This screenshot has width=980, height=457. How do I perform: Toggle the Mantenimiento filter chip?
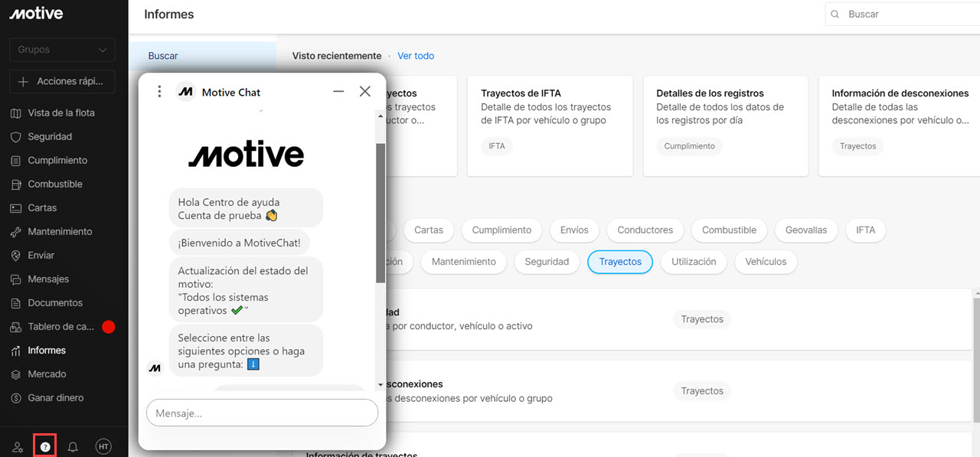click(464, 262)
